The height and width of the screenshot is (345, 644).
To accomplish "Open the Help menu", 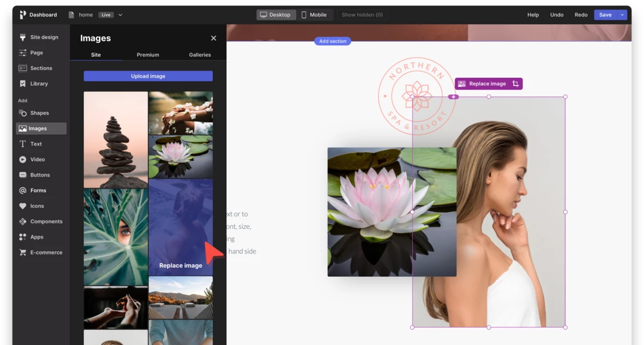I will pyautogui.click(x=533, y=15).
